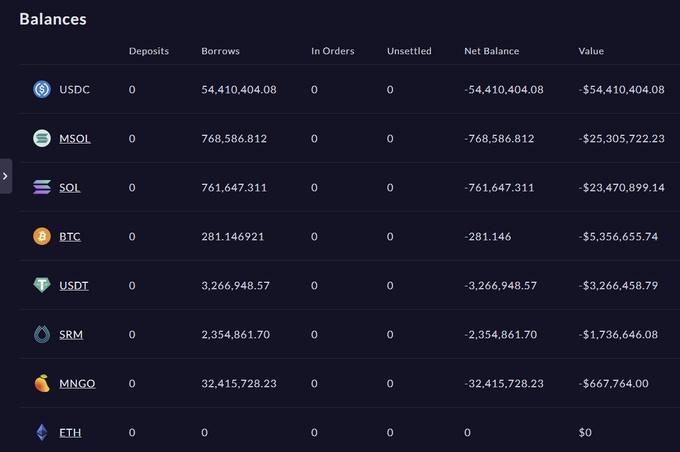
Task: Click the ETH diamond icon
Action: click(42, 432)
